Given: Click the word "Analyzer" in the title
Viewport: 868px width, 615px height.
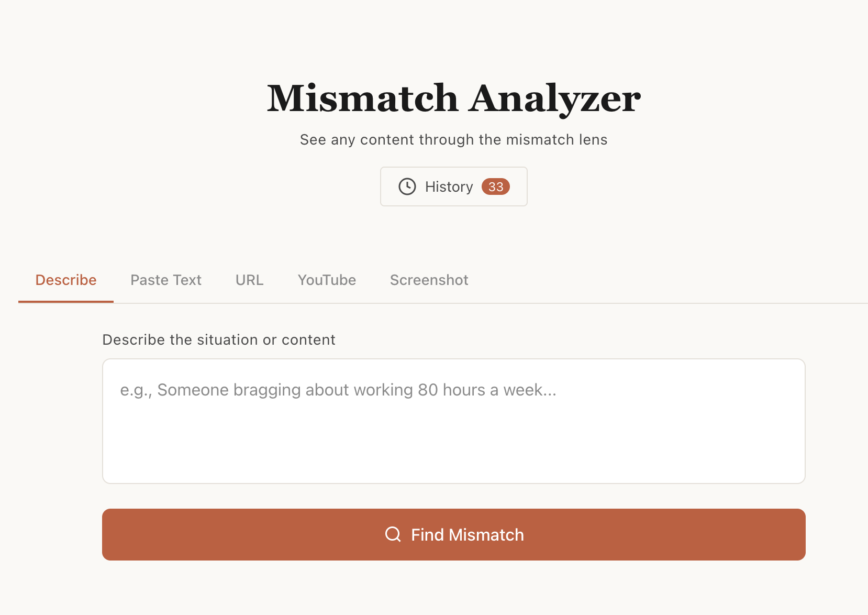Looking at the screenshot, I should click(554, 98).
